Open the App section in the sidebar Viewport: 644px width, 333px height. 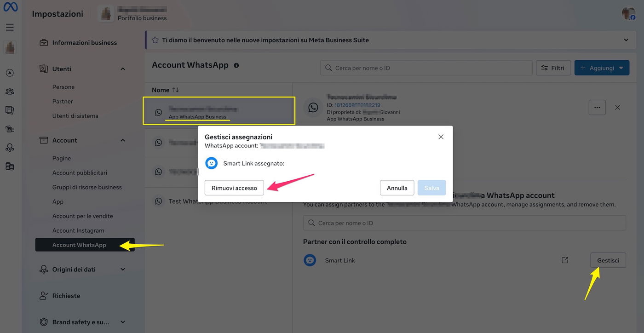58,201
